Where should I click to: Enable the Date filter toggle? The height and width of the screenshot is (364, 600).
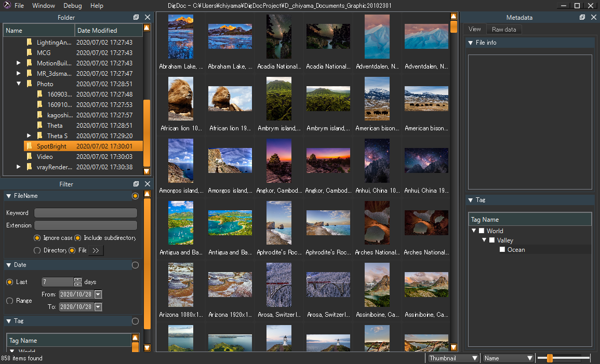tap(135, 265)
